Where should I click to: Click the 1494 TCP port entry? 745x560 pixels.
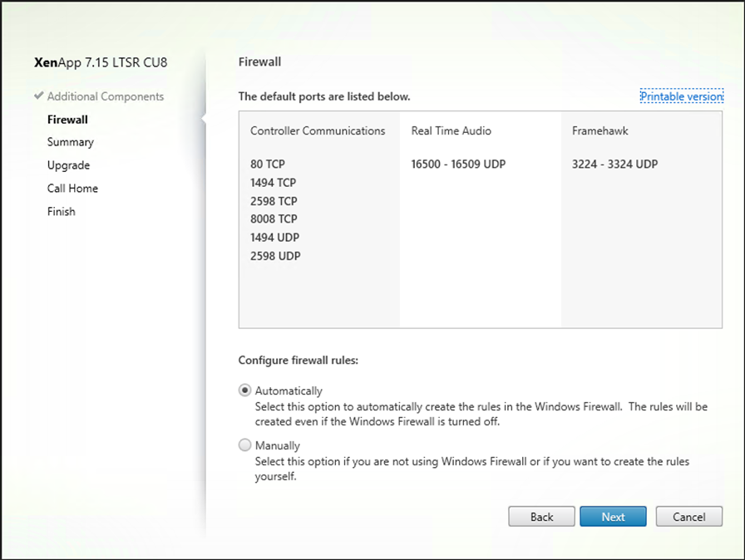click(274, 183)
